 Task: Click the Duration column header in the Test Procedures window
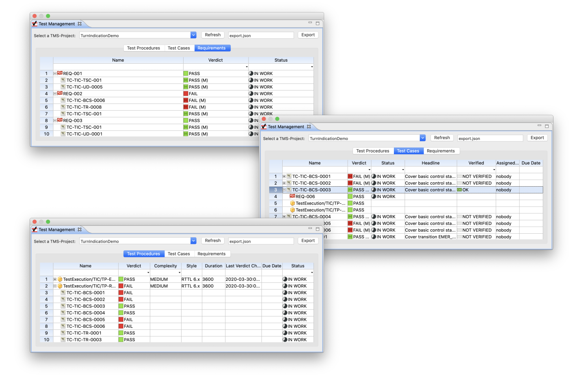point(214,266)
